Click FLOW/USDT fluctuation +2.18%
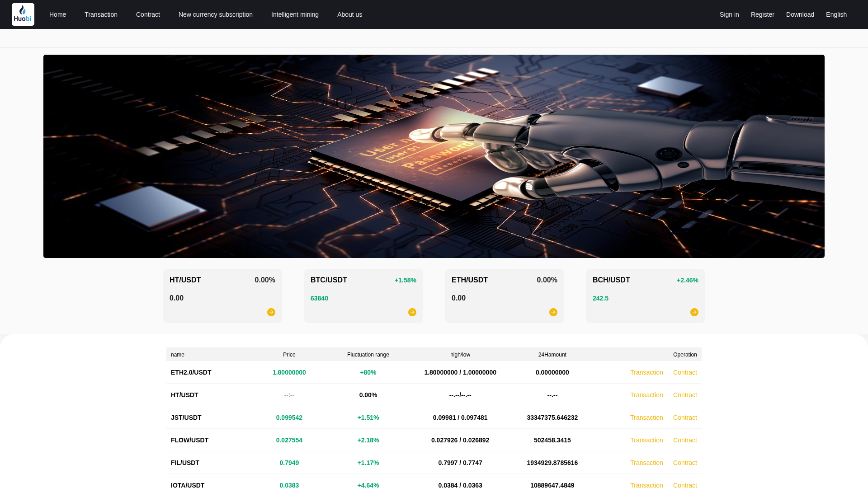This screenshot has height=488, width=868. 368,440
